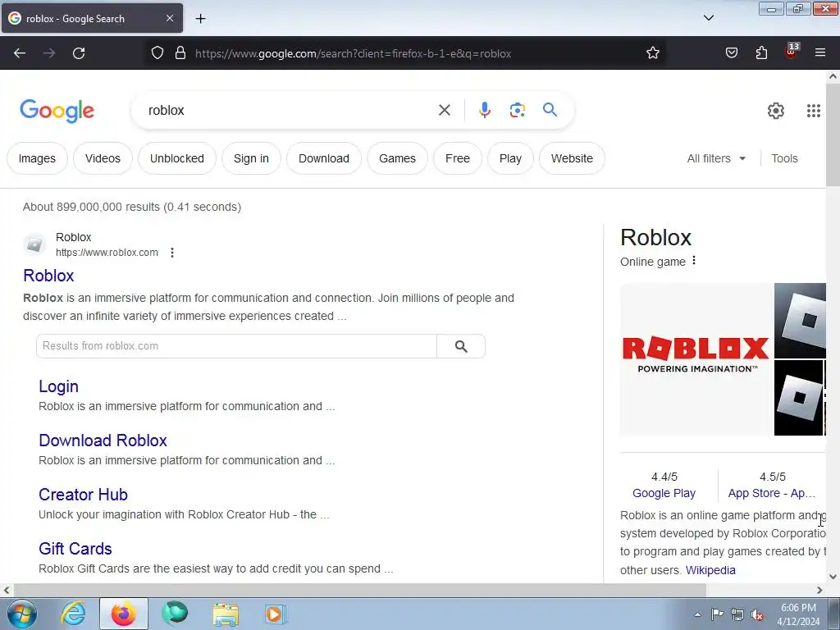
Task: Go to Google homepage via logo
Action: coord(57,111)
